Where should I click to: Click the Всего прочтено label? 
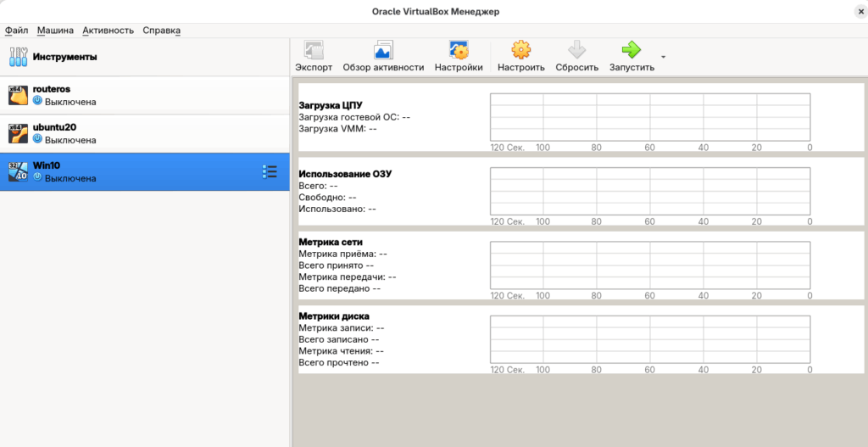339,363
